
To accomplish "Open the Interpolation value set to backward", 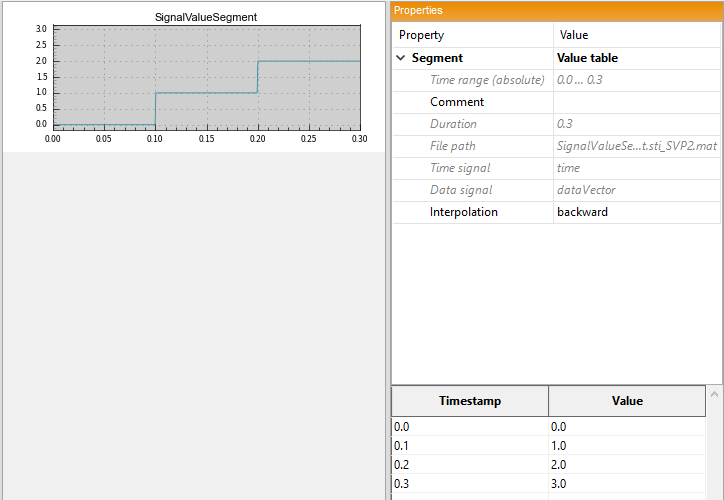I will 637,212.
